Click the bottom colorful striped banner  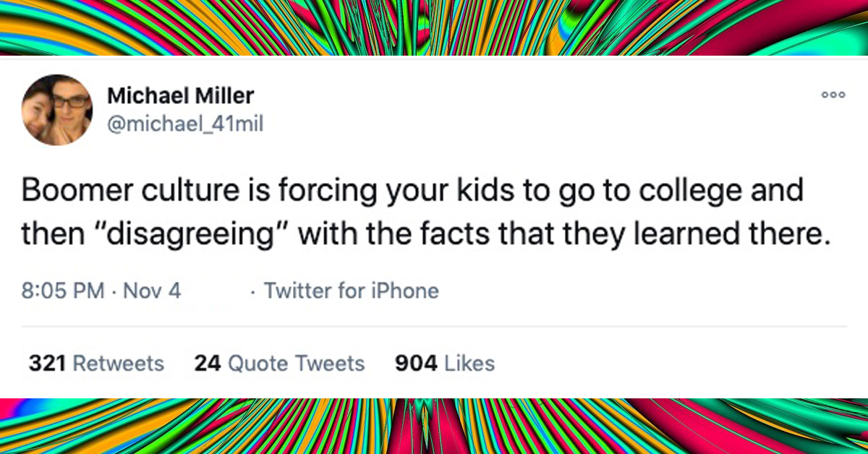(434, 426)
